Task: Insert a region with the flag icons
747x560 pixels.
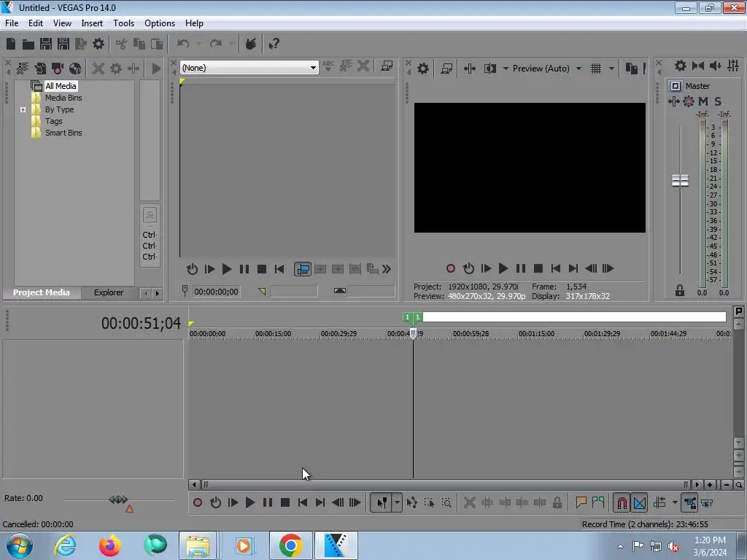Action: pyautogui.click(x=598, y=502)
